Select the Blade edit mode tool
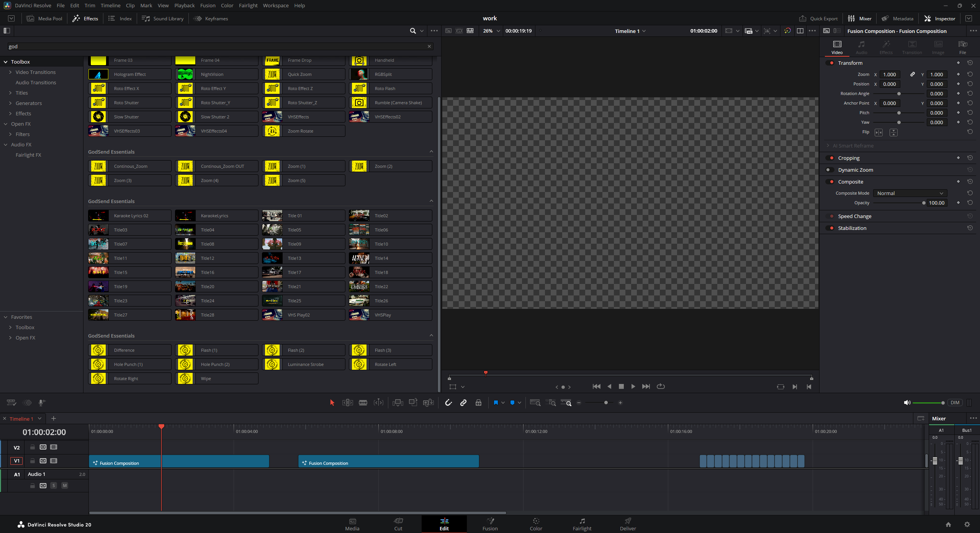 [x=362, y=402]
